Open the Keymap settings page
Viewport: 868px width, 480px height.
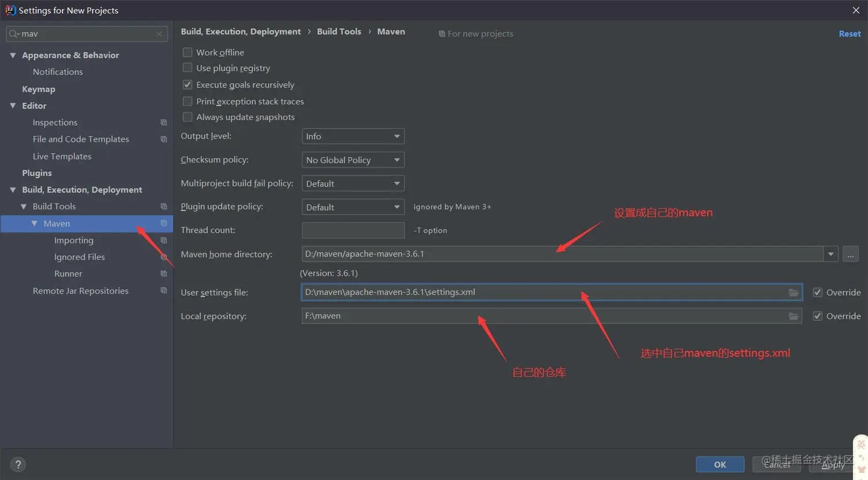point(38,89)
